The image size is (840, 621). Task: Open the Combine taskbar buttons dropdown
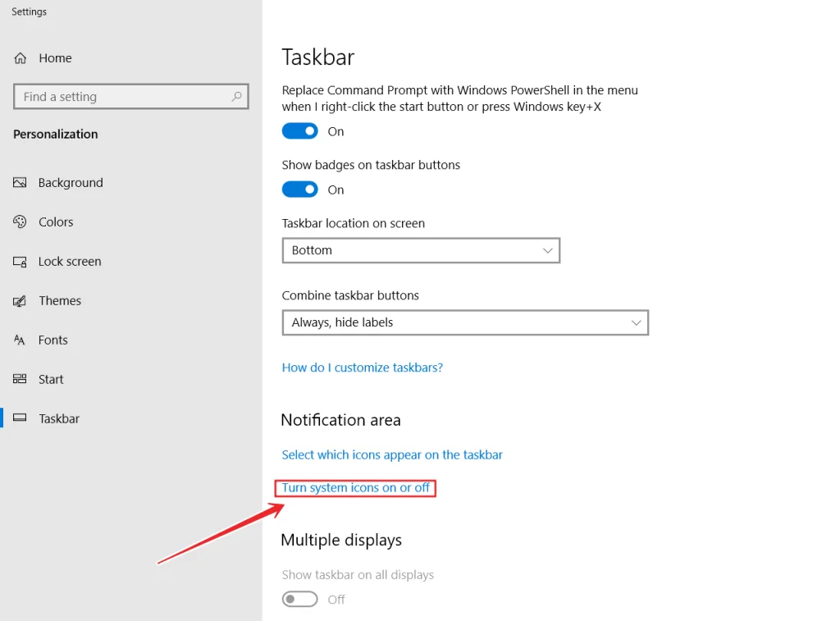tap(465, 322)
